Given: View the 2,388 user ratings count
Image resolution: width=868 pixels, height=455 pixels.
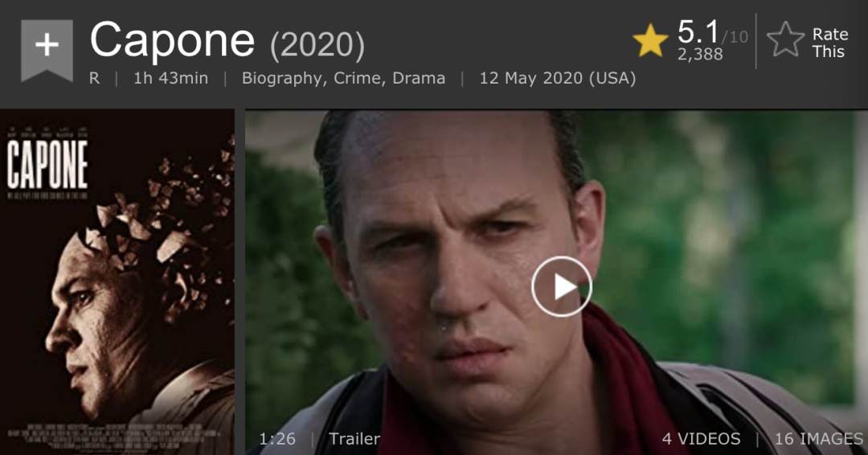Looking at the screenshot, I should coord(700,54).
